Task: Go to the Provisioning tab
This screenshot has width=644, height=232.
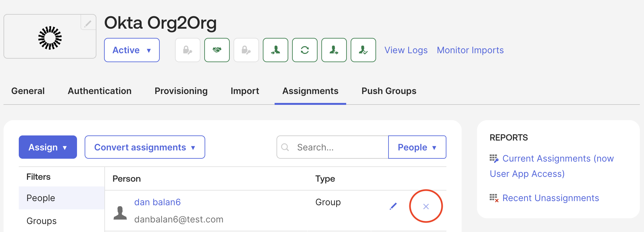Action: pyautogui.click(x=181, y=91)
